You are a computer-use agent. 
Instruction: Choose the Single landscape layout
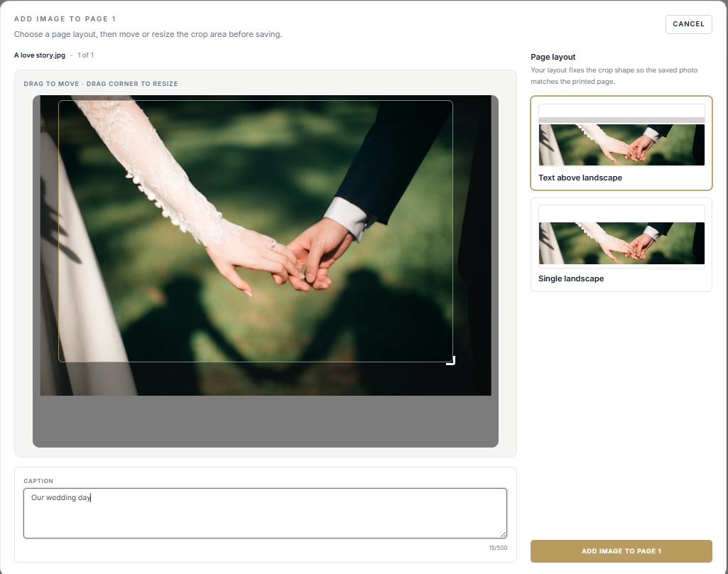click(621, 245)
